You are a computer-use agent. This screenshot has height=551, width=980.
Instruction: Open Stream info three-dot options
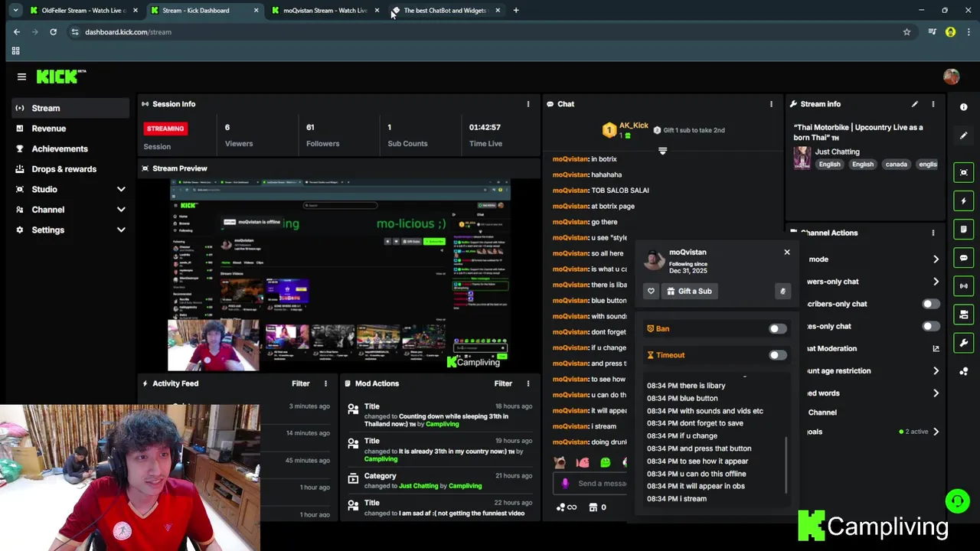click(933, 104)
